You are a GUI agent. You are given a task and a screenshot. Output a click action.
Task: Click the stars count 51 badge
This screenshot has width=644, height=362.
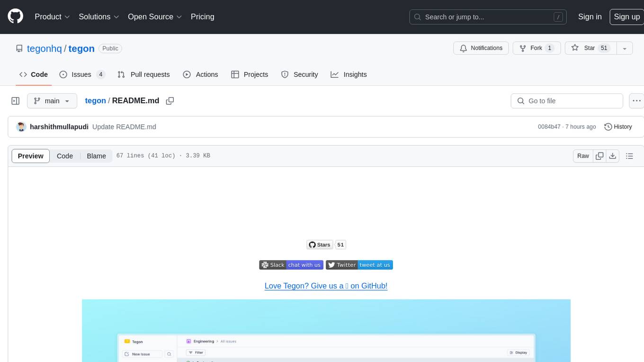click(x=340, y=244)
